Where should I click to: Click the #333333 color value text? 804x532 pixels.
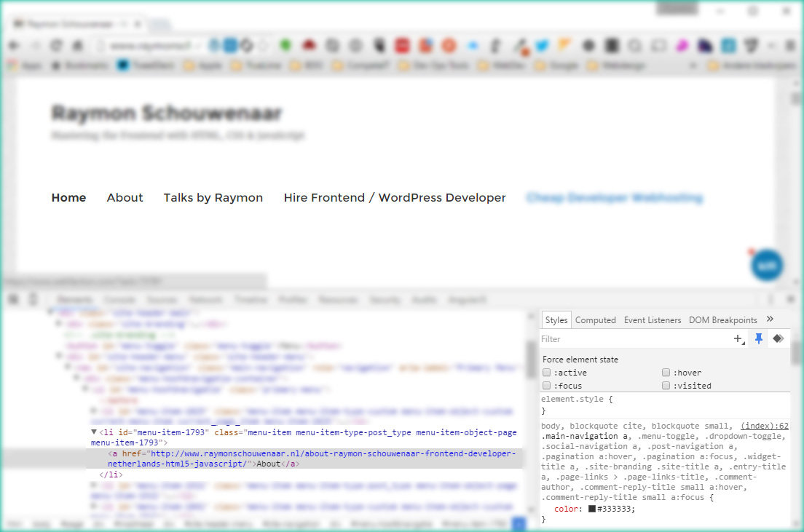[x=615, y=509]
